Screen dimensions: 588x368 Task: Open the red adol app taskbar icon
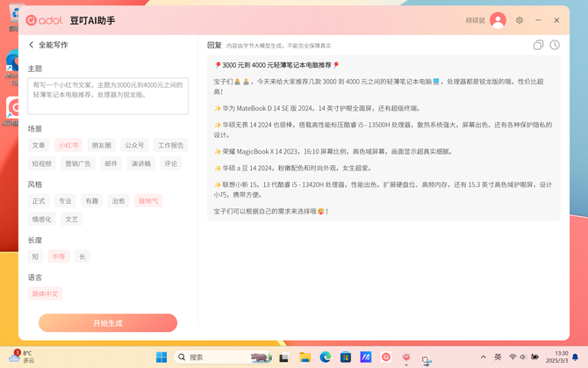tap(386, 357)
